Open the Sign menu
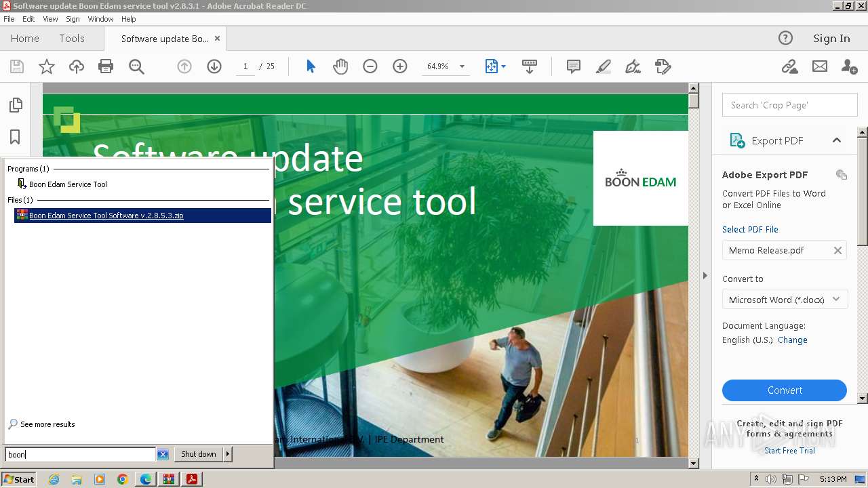The image size is (868, 488). (x=73, y=19)
